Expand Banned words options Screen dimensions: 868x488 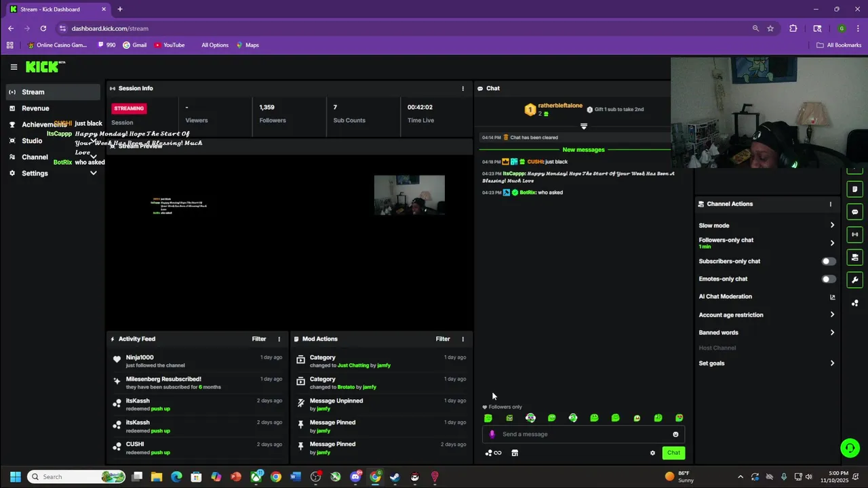coord(767,333)
